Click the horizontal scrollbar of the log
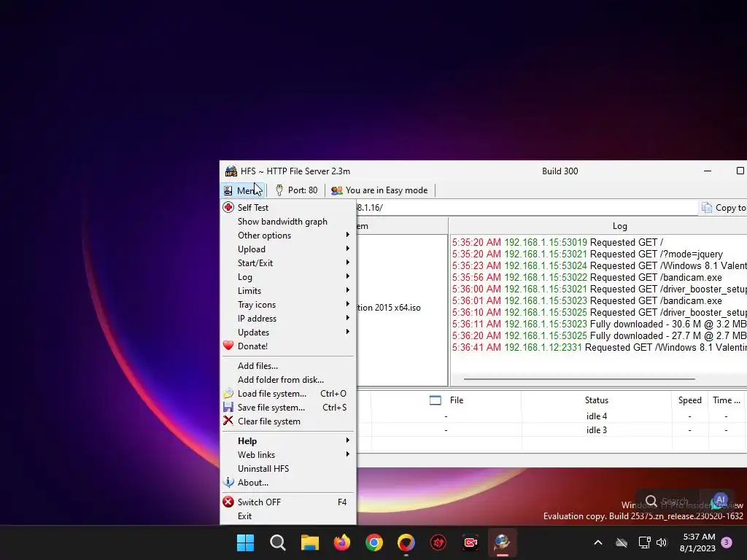This screenshot has height=560, width=747. 578,379
